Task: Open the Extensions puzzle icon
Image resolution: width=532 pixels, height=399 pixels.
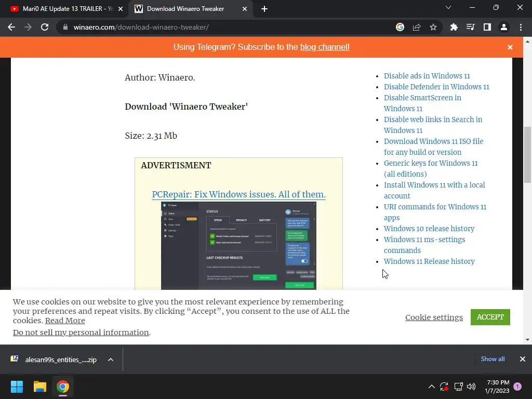Action: point(454,27)
